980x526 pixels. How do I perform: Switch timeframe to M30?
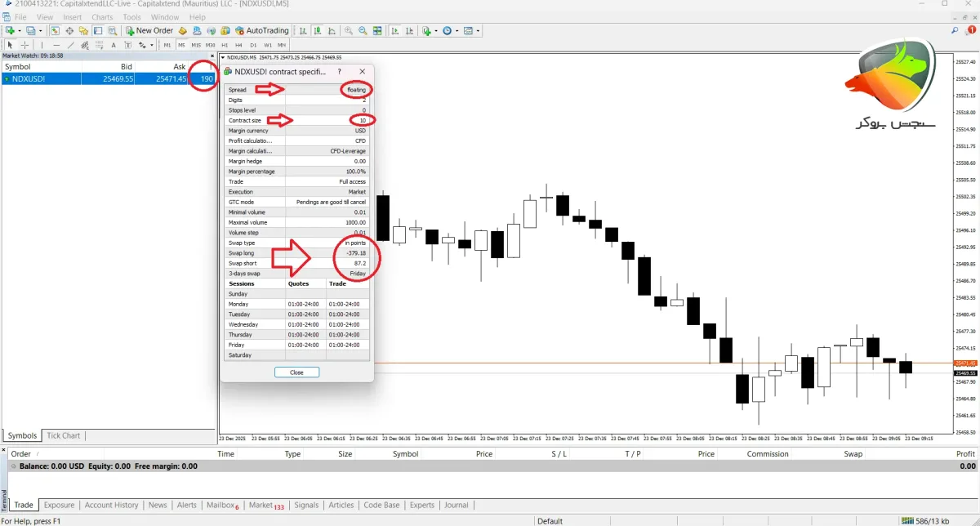tap(211, 44)
